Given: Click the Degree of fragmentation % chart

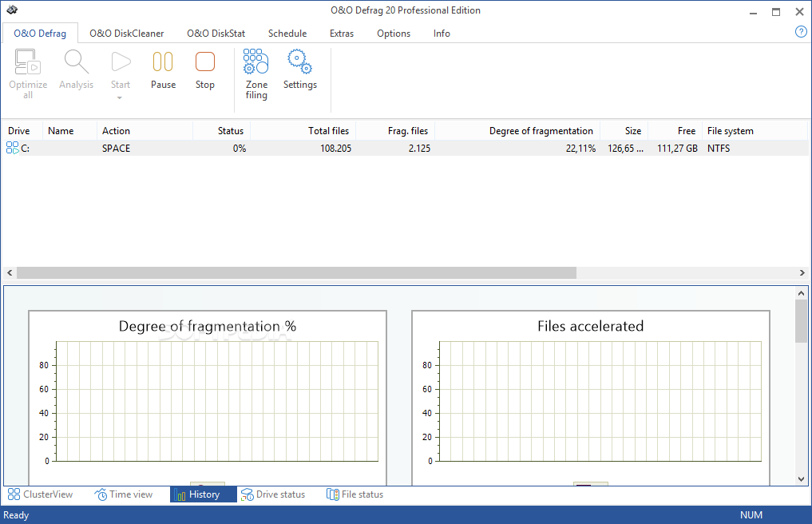Looking at the screenshot, I should pos(208,398).
